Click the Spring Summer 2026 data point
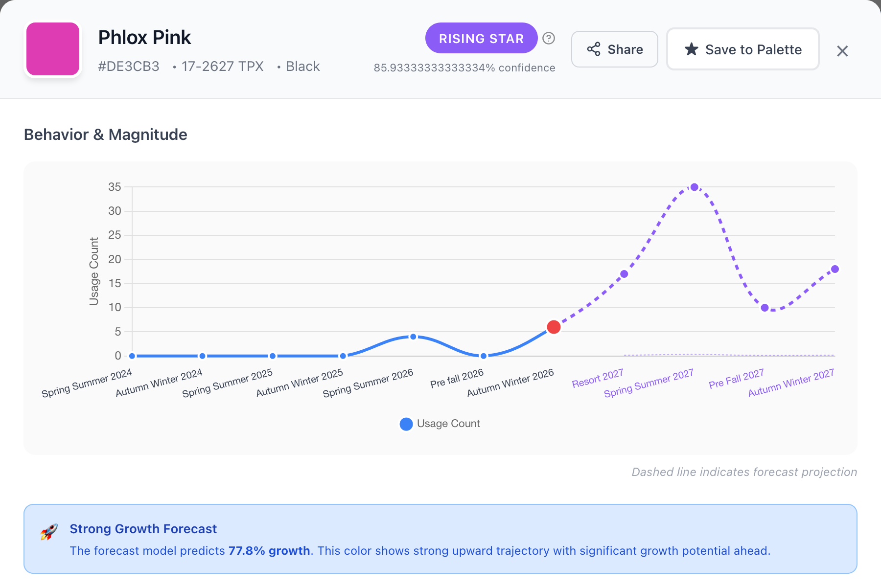881x588 pixels. click(413, 337)
